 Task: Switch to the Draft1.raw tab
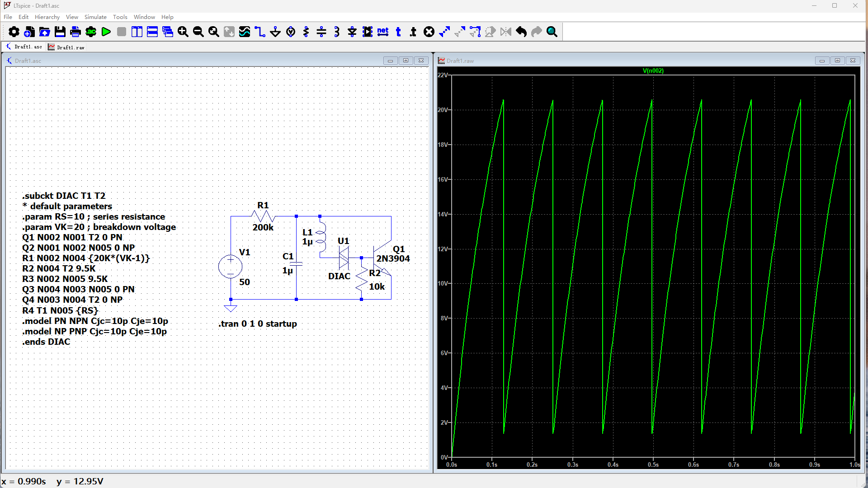click(66, 47)
